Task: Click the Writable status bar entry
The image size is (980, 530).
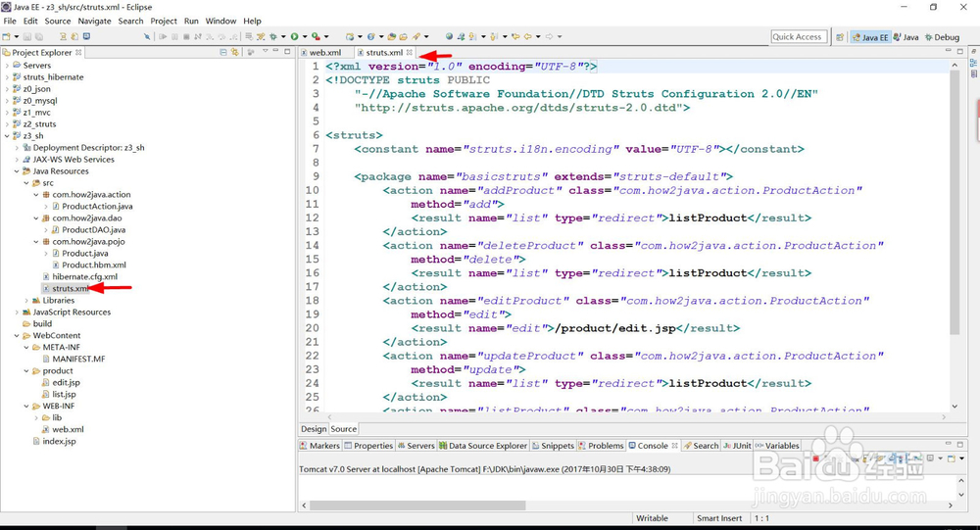Action: (652, 518)
